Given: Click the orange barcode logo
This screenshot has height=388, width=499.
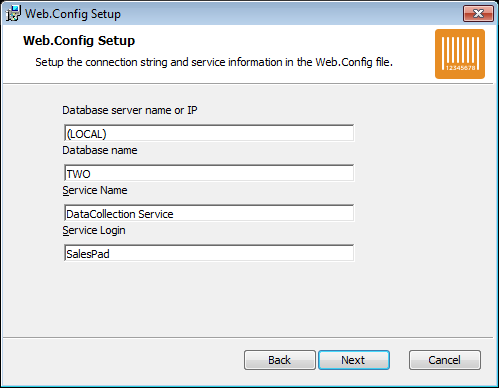Looking at the screenshot, I should coord(460,54).
